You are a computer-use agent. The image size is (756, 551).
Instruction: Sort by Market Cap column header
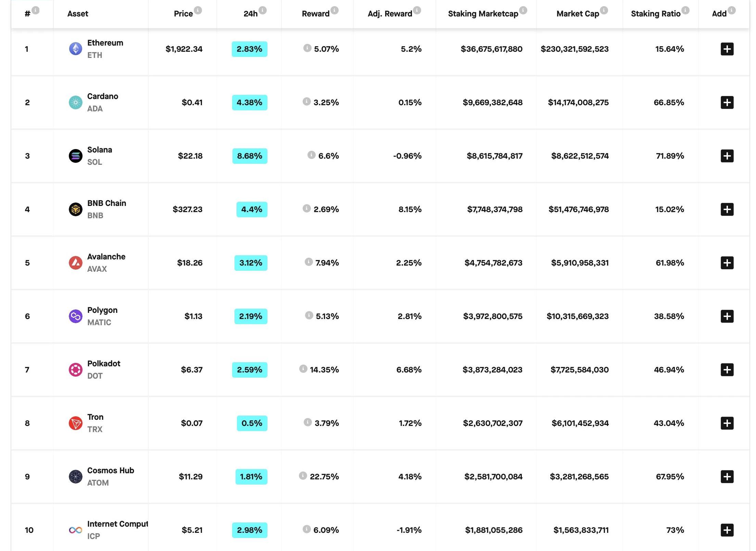578,14
